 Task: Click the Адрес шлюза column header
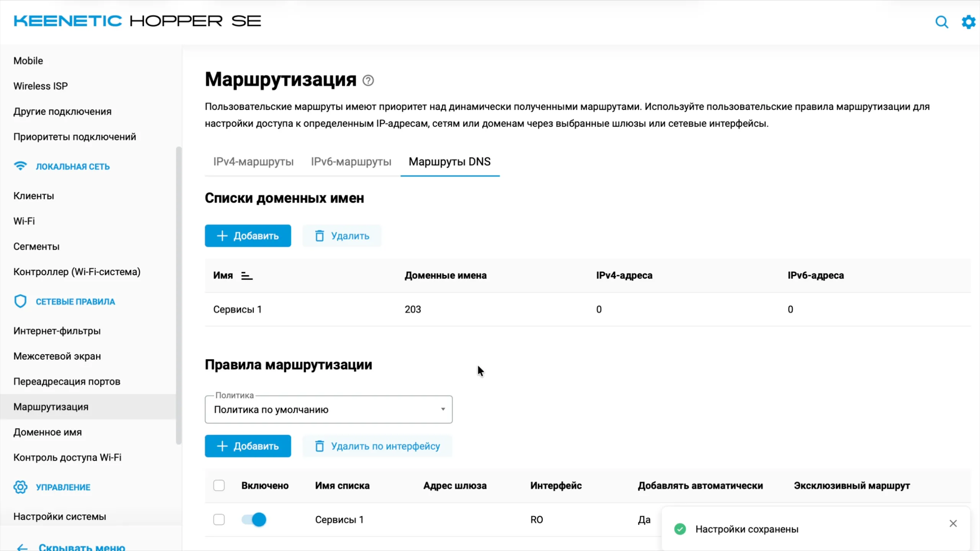pyautogui.click(x=455, y=486)
